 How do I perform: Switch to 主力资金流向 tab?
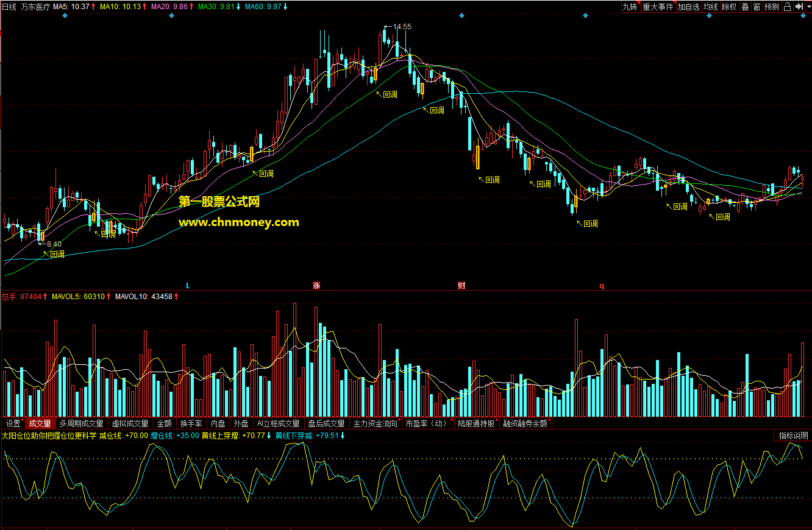point(376,423)
